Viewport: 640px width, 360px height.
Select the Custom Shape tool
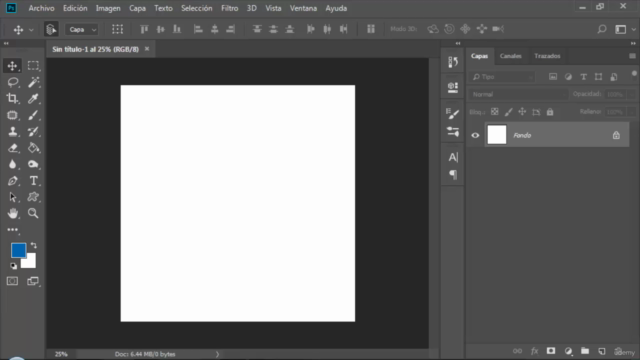pos(33,197)
